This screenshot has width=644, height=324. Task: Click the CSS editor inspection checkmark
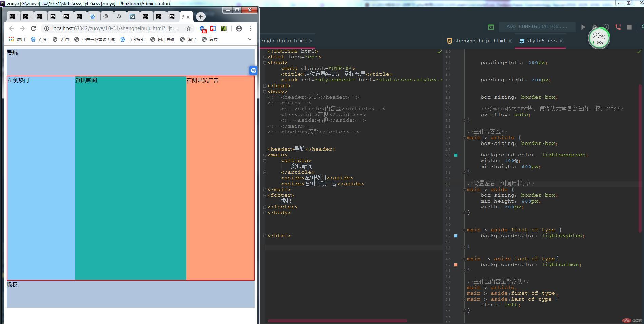pos(639,52)
